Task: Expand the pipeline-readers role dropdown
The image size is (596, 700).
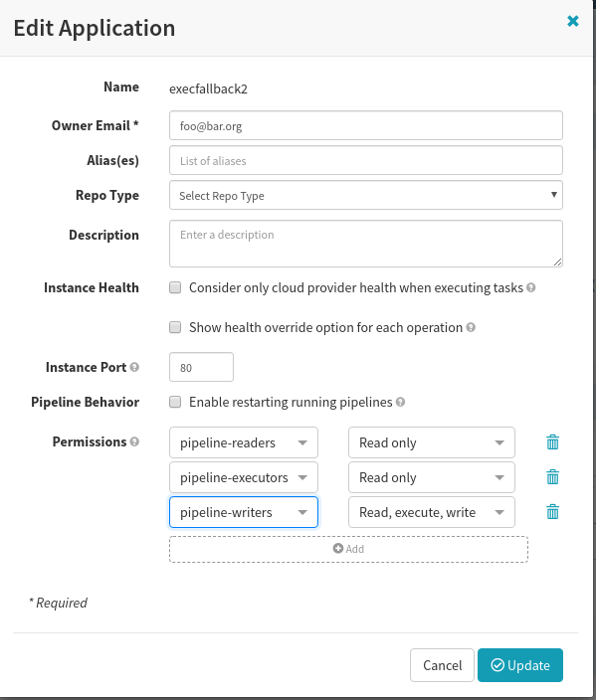Action: click(x=244, y=442)
